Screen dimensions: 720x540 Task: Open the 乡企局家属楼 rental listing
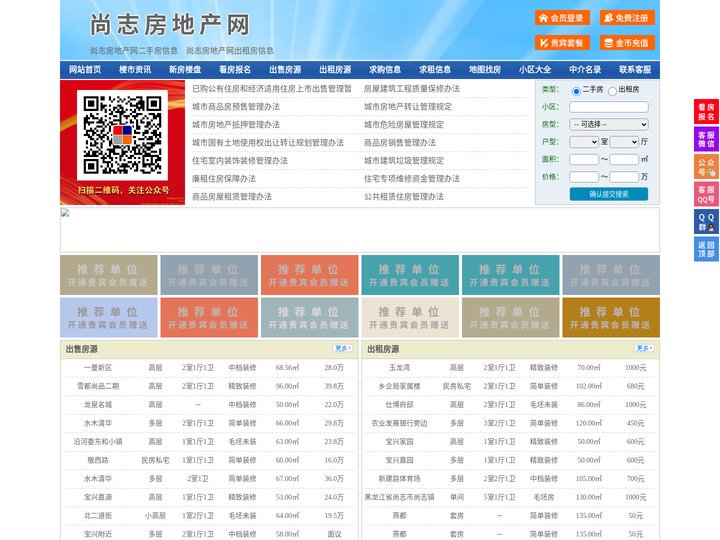coord(399,386)
